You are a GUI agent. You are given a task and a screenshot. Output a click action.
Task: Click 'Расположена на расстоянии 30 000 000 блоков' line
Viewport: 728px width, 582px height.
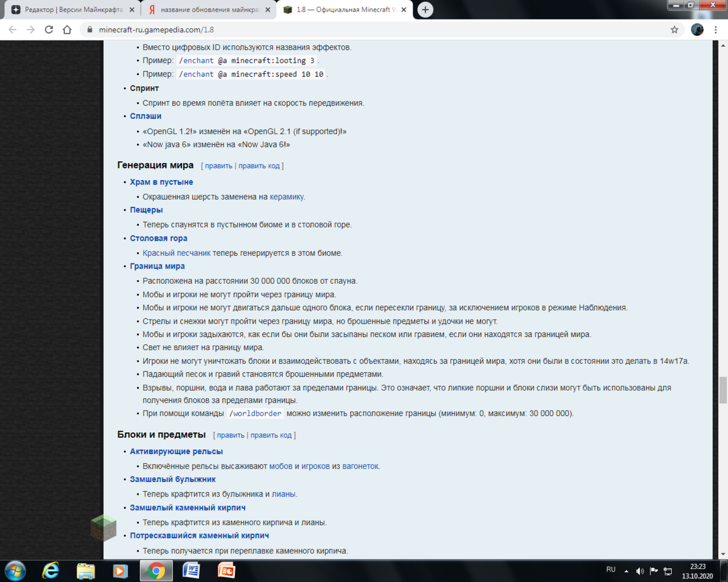coord(250,281)
